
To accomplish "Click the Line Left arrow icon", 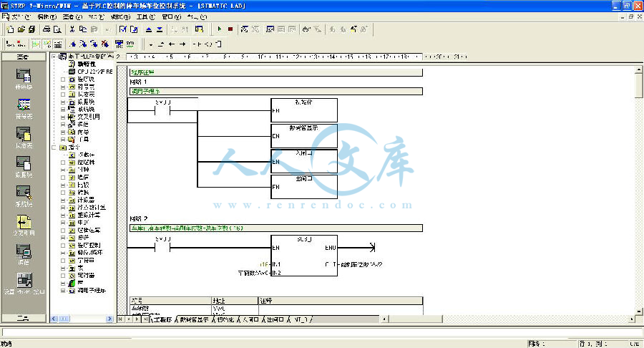I will click(172, 44).
